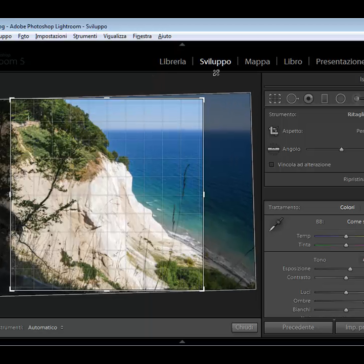The width and height of the screenshot is (364, 364).
Task: Collapse the top module panel arrow
Action: point(182,44)
